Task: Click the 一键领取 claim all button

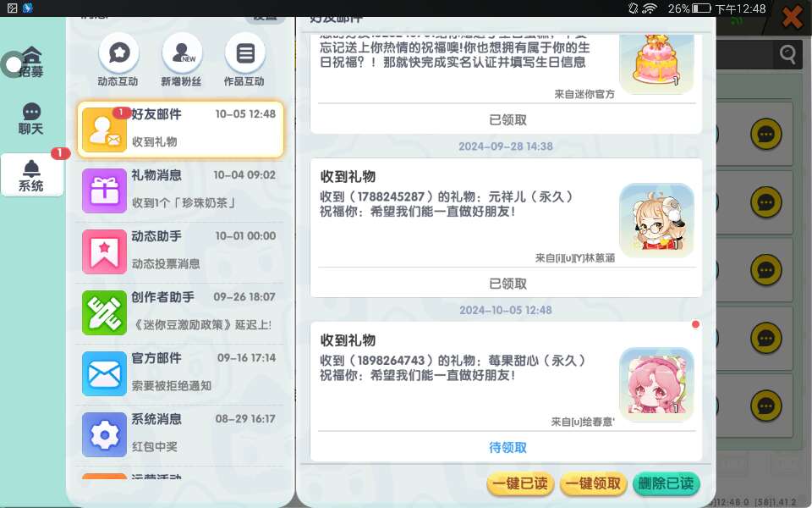Action: 594,483
